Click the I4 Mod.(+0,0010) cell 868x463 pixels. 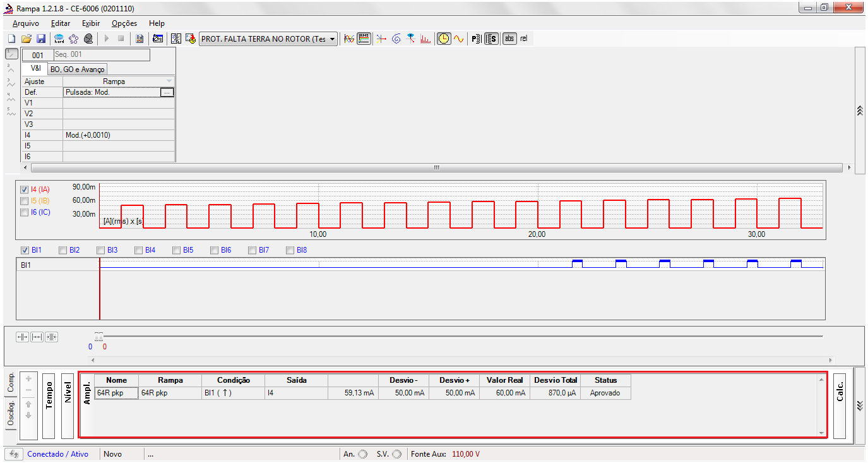point(119,135)
